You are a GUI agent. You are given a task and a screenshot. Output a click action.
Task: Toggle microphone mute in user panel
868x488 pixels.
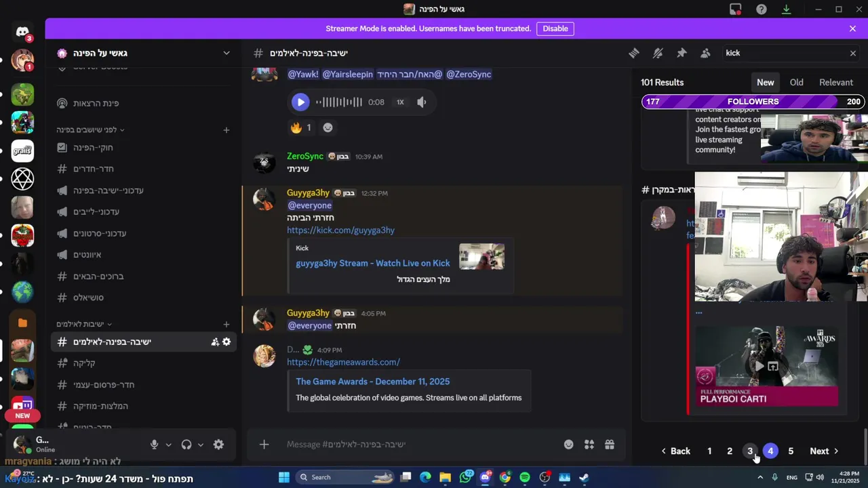tap(154, 445)
